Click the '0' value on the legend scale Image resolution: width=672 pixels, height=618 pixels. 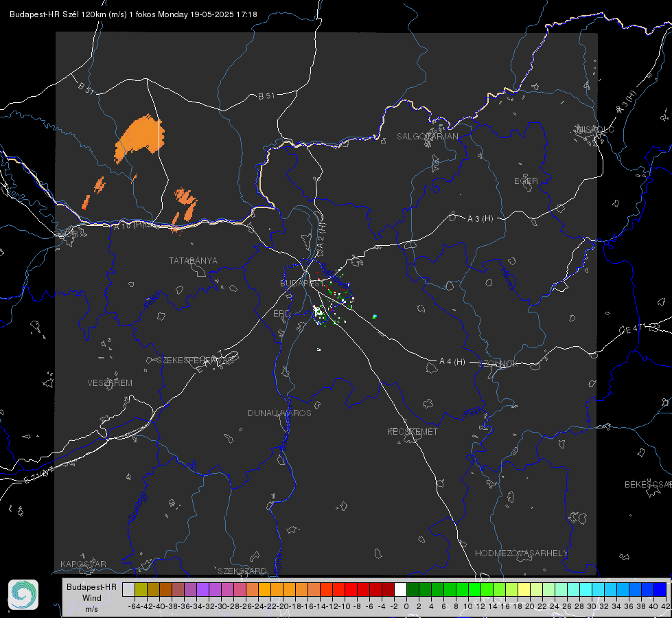click(406, 606)
